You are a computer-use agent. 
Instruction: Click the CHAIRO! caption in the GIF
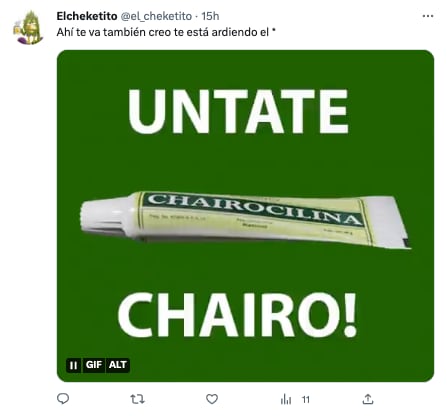pos(238,315)
